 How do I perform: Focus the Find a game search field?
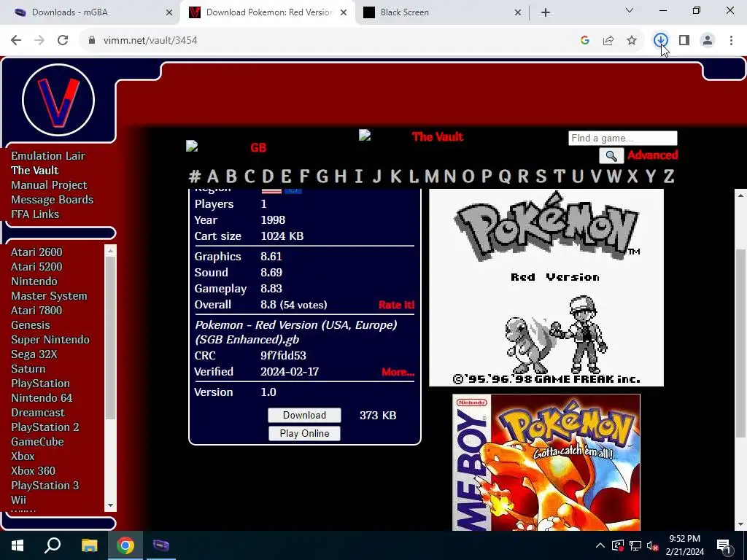pyautogui.click(x=623, y=138)
